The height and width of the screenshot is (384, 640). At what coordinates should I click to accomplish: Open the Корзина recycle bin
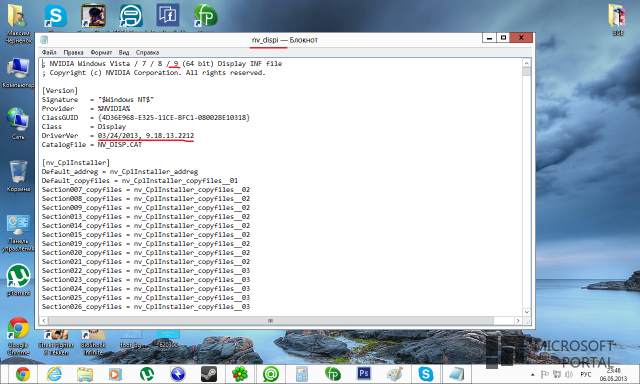coord(18,175)
